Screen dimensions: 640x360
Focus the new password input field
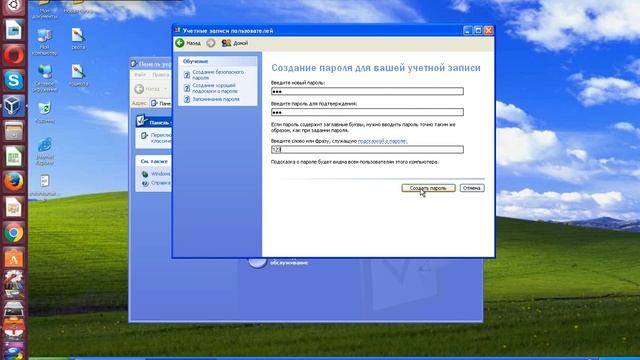coord(367,91)
